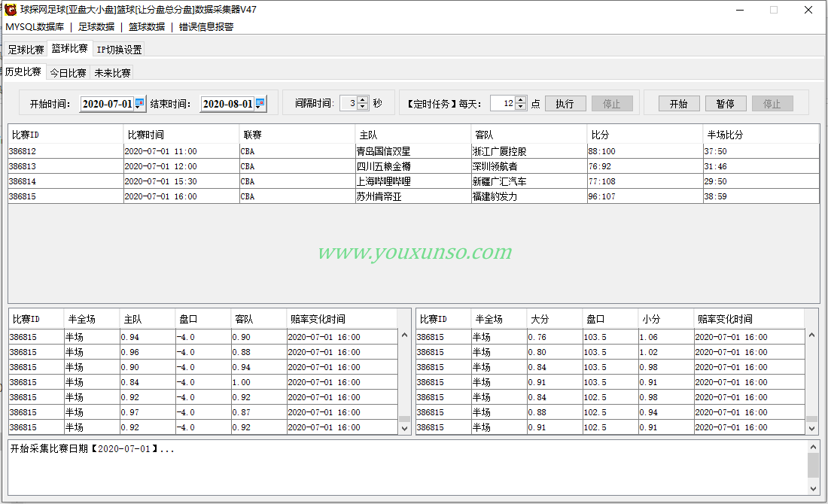828x504 pixels.
Task: Click away team 深圳领航者
Action: (495, 166)
